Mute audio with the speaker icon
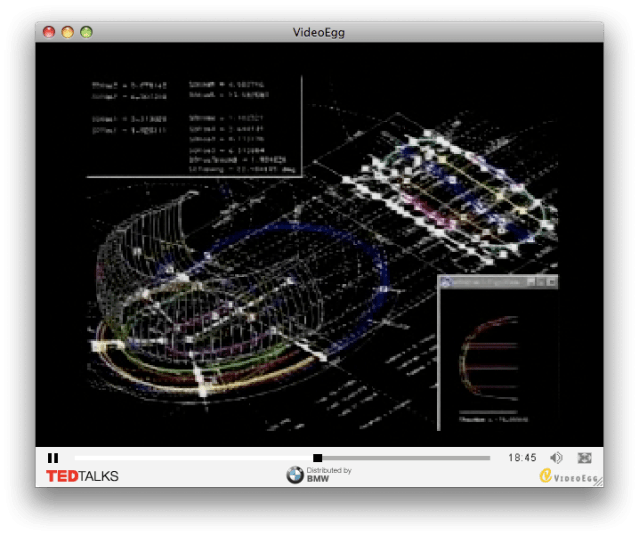The height and width of the screenshot is (536, 639). tap(556, 458)
